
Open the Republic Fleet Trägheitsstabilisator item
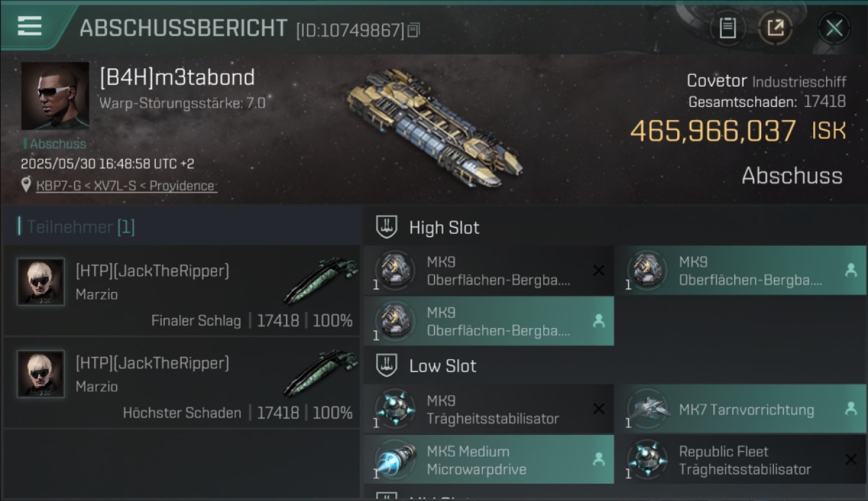coord(740,460)
